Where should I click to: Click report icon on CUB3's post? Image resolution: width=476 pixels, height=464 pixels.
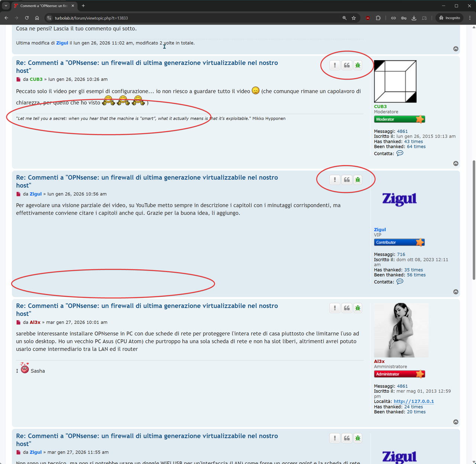click(x=335, y=65)
